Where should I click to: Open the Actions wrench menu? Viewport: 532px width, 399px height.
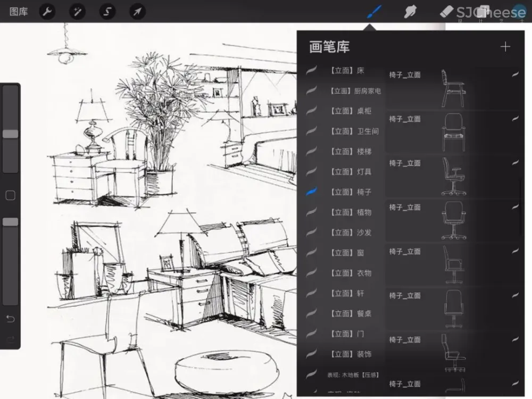point(48,12)
